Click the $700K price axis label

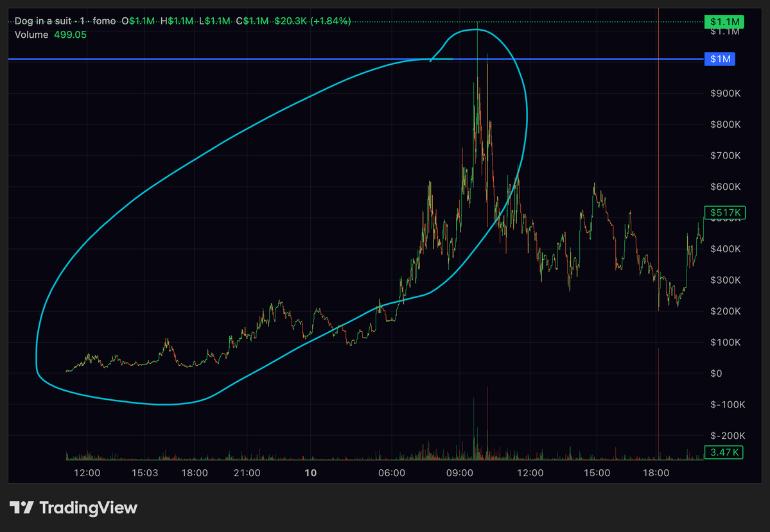click(x=725, y=155)
